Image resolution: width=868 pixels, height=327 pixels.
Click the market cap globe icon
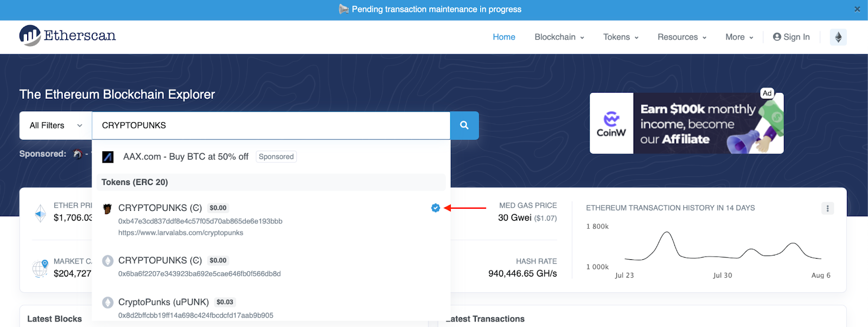pyautogui.click(x=41, y=268)
